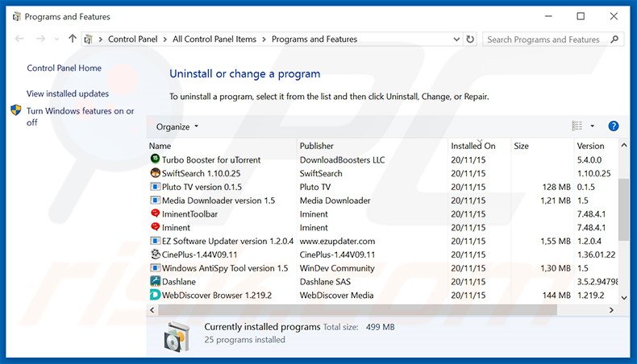Expand the chevron before Control Panel breadcrumb

point(100,39)
